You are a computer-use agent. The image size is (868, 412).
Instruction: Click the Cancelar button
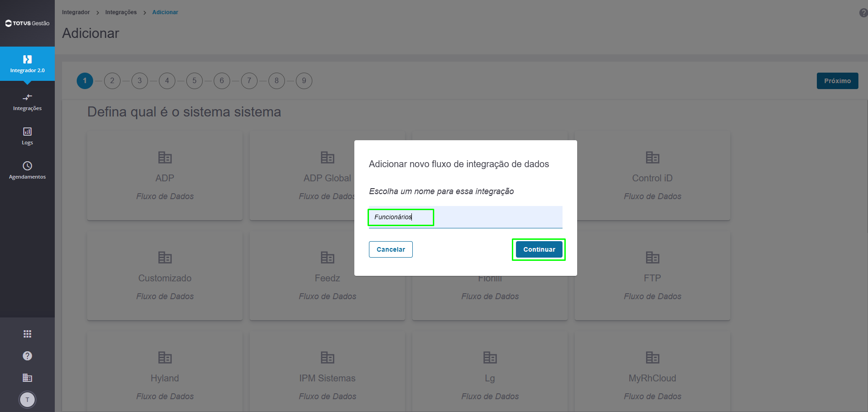point(391,249)
